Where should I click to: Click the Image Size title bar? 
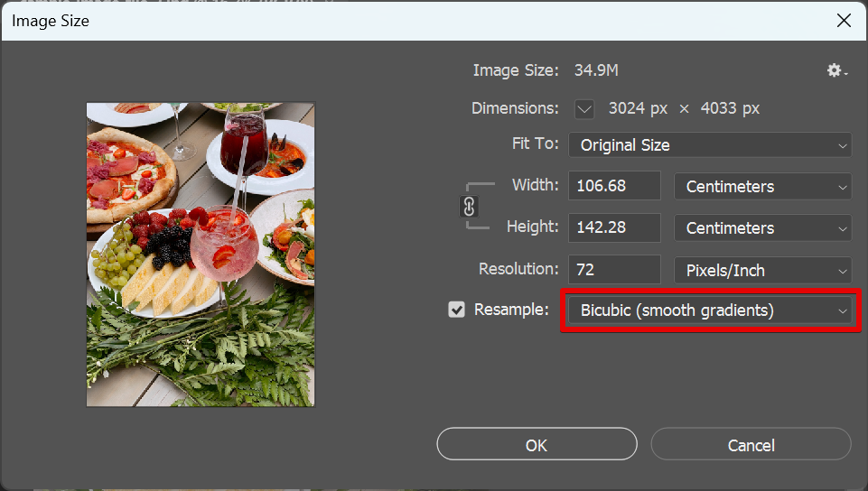(x=361, y=20)
